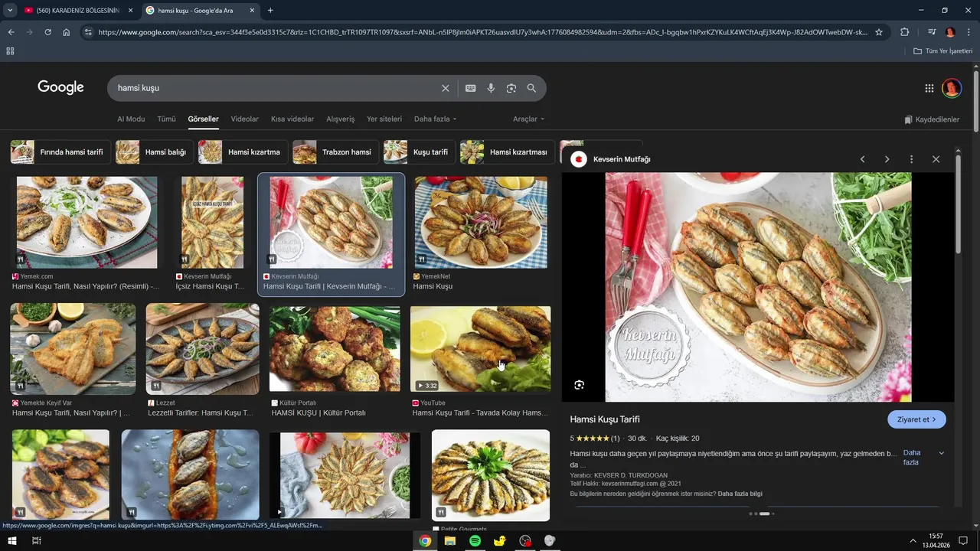Viewport: 980px width, 551px height.
Task: Clear the search box with the X icon
Action: pos(445,88)
